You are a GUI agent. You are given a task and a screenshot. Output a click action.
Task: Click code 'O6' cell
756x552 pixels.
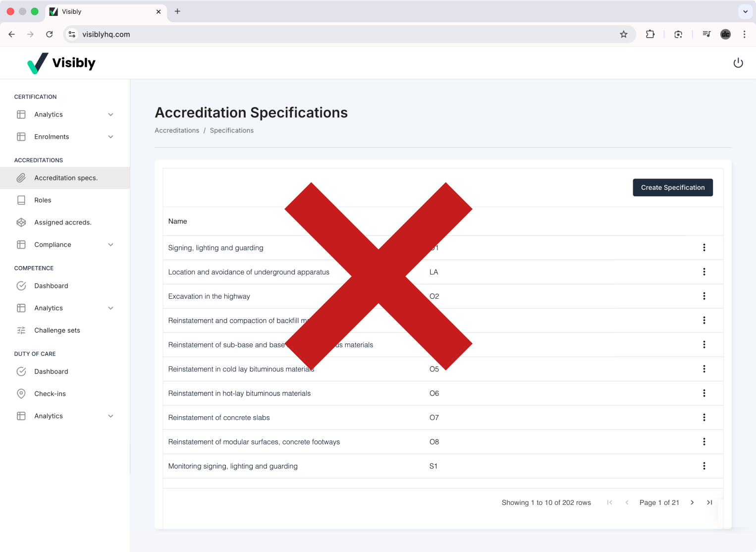point(434,393)
